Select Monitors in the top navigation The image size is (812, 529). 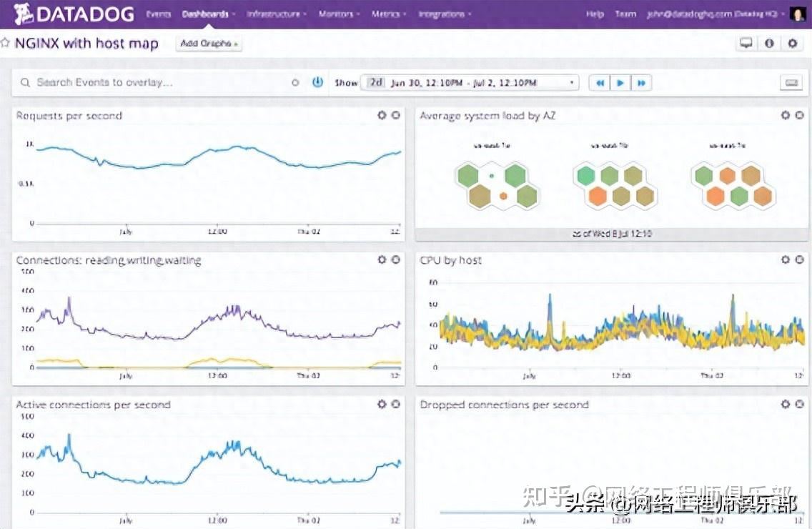337,13
